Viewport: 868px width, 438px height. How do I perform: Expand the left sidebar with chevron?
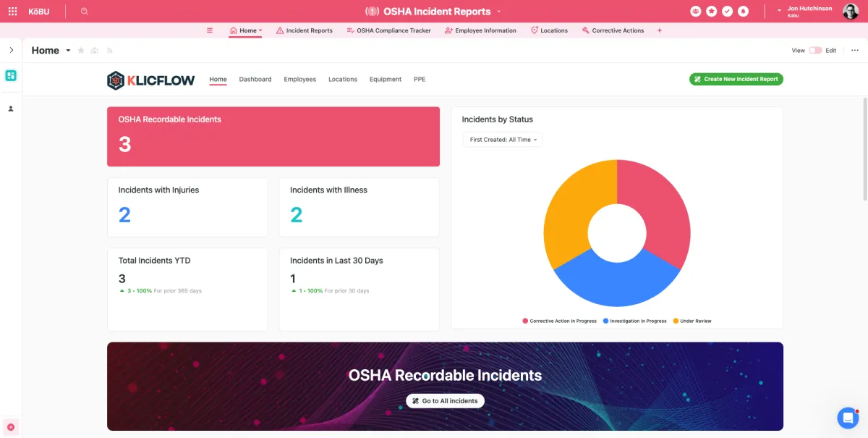11,50
